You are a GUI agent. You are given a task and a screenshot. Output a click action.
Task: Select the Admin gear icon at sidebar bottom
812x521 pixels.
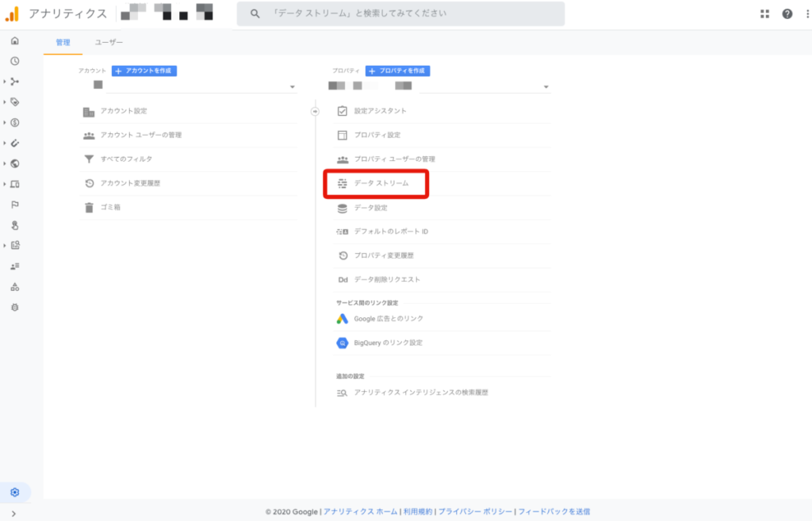15,492
